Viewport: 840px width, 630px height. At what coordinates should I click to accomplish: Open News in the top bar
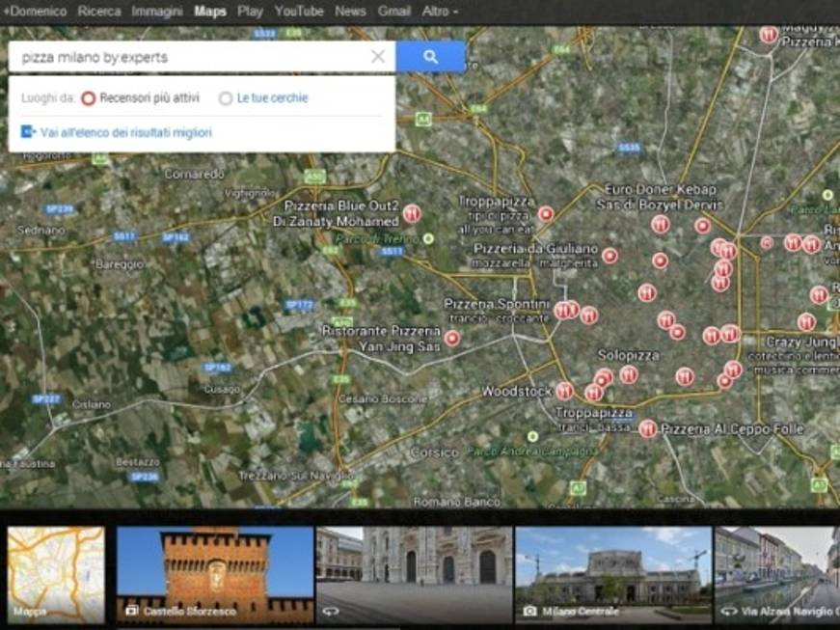coord(350,12)
